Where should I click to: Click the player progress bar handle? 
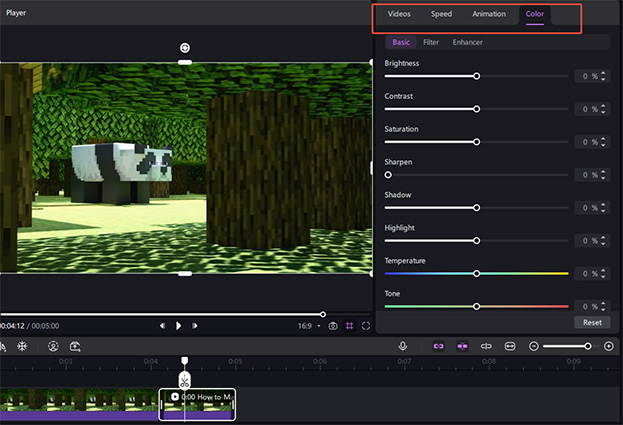323,314
